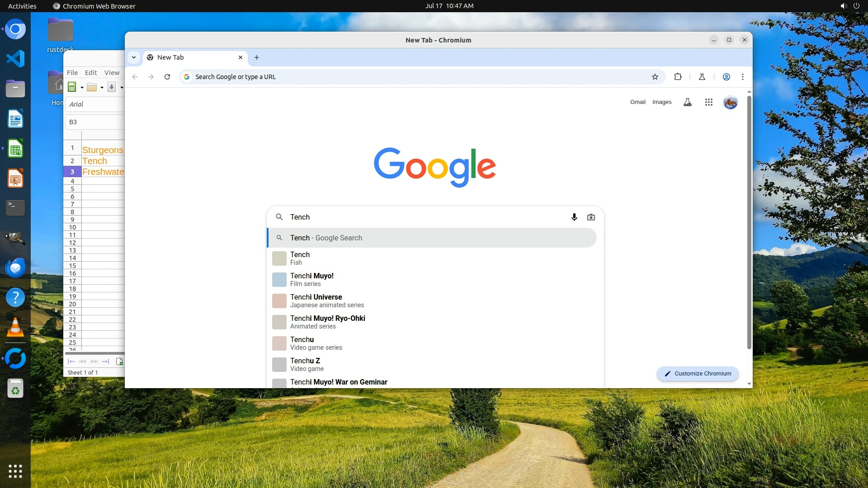Screen dimensions: 868x488
Task: Launch Thunderbird from the dock
Action: tap(15, 267)
